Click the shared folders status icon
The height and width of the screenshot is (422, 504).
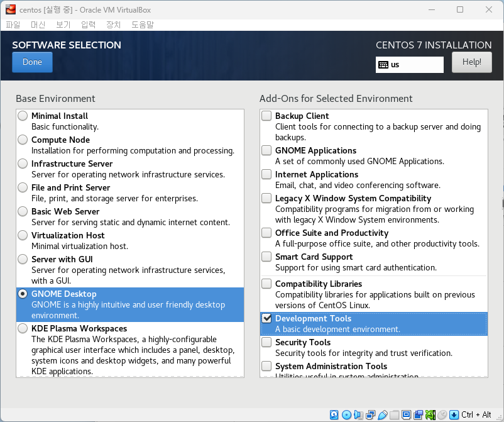click(394, 414)
